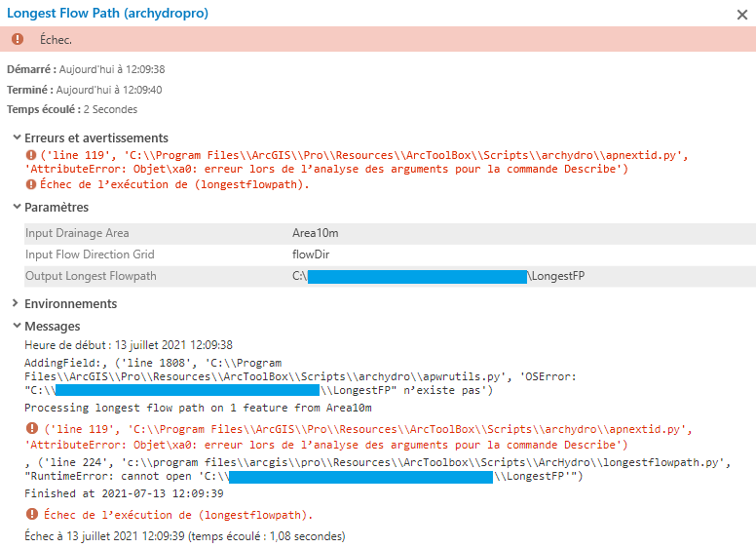Click the red error icon beside Échec banner

(x=18, y=39)
